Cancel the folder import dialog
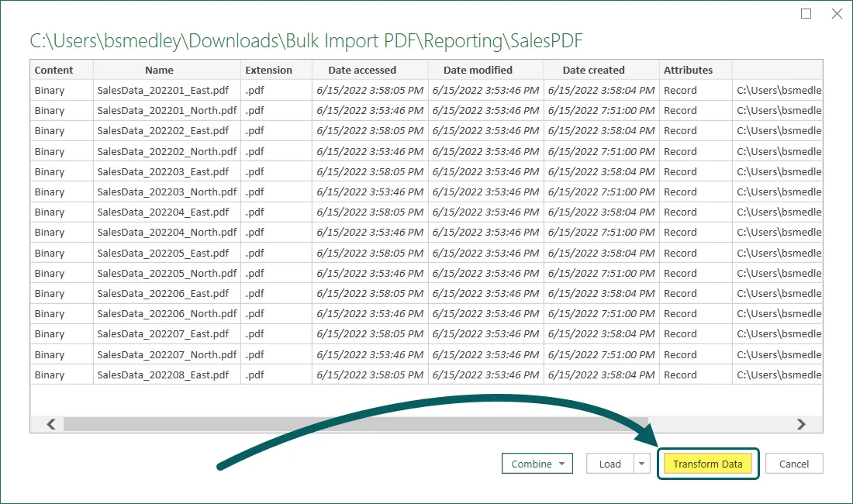The width and height of the screenshot is (853, 504). tap(793, 464)
